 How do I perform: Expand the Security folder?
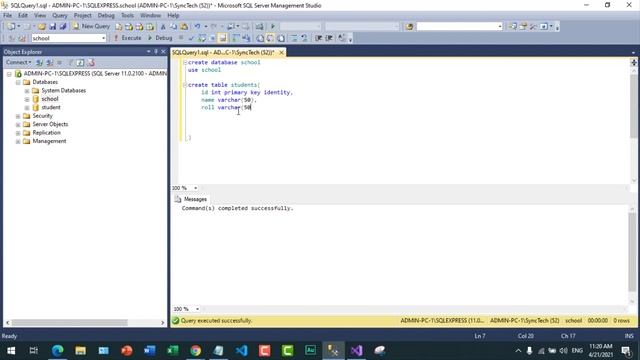[x=18, y=116]
